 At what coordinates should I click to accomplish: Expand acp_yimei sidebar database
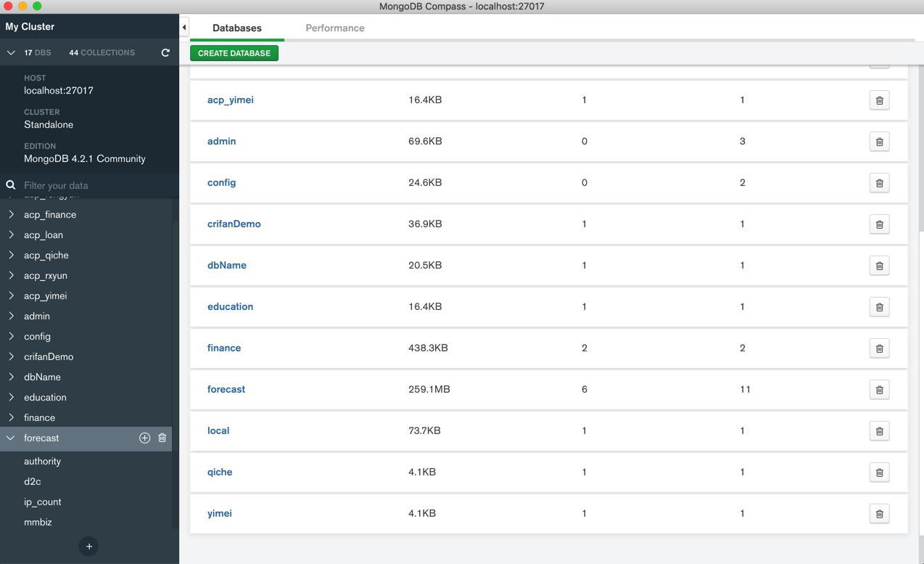pyautogui.click(x=11, y=295)
